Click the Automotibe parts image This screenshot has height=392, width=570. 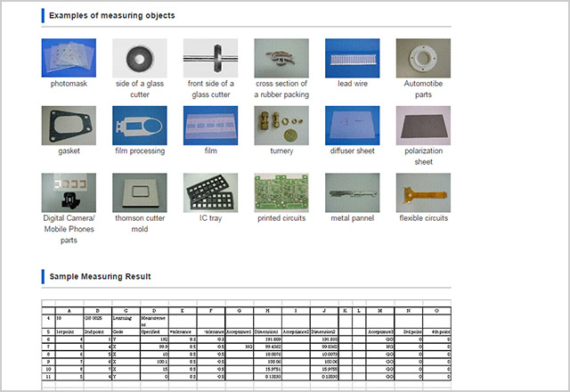(423, 57)
